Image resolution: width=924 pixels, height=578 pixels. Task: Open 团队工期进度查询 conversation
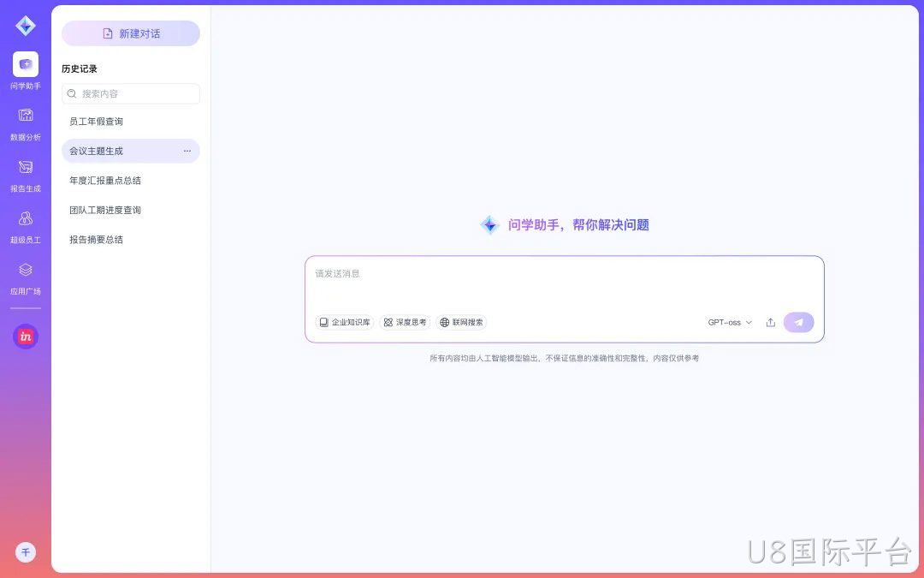pyautogui.click(x=131, y=210)
